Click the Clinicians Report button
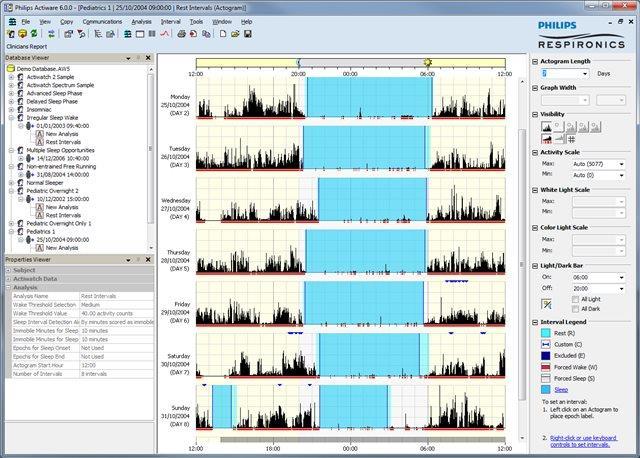640x458 pixels. click(27, 47)
